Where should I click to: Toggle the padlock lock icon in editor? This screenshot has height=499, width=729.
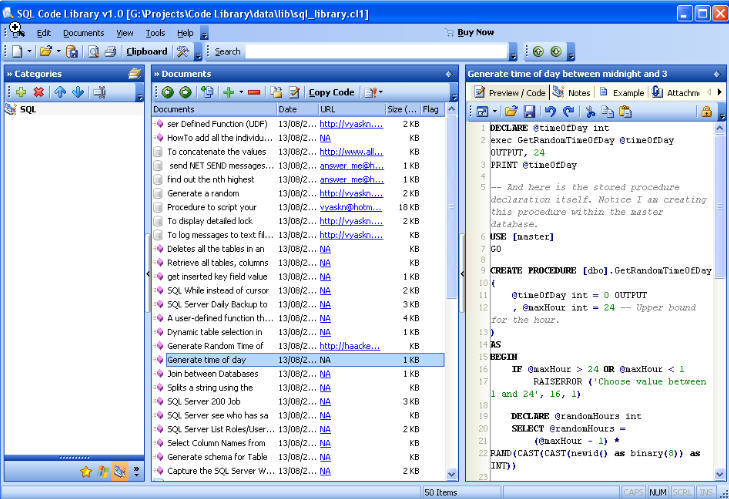tap(706, 112)
